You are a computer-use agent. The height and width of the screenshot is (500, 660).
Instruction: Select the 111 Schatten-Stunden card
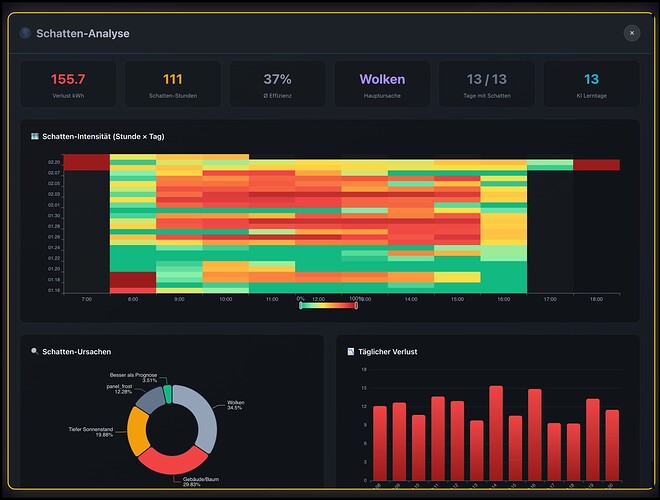click(x=173, y=84)
